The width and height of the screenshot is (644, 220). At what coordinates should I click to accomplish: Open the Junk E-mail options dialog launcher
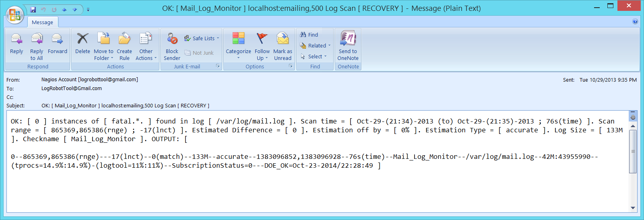click(218, 66)
